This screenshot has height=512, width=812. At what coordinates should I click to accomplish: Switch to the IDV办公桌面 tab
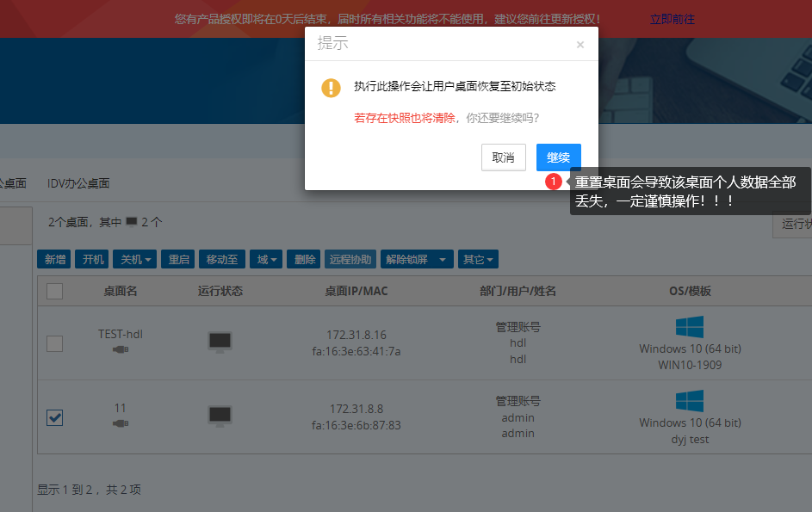(78, 183)
